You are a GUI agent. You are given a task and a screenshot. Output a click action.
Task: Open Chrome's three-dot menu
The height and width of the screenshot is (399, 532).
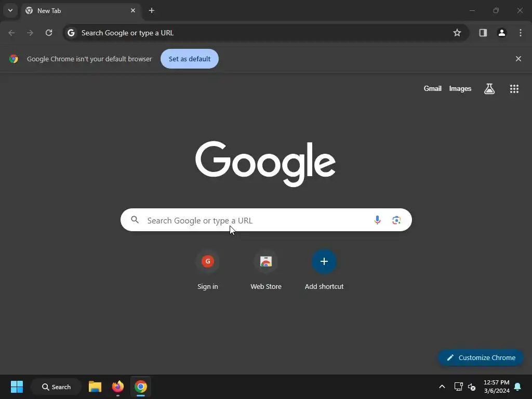click(x=521, y=33)
